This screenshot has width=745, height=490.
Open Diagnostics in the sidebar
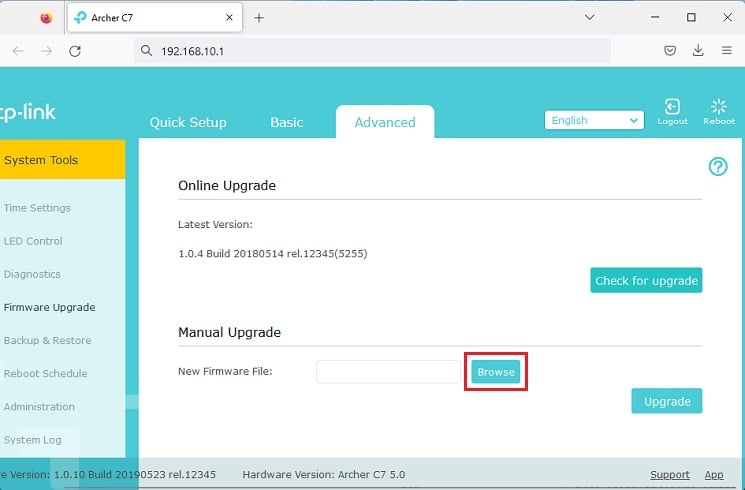point(32,274)
